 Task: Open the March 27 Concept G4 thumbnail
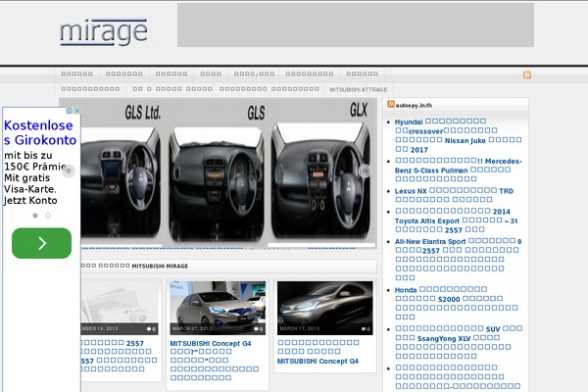click(x=218, y=308)
